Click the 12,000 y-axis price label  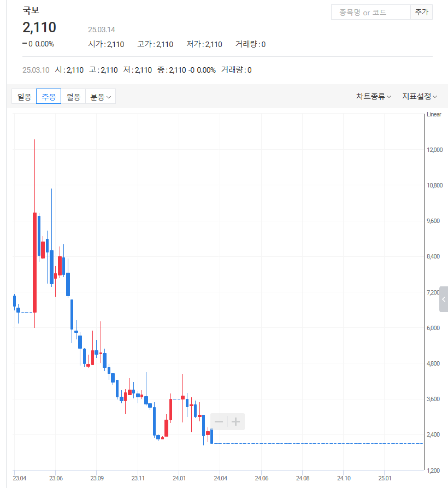coord(435,150)
